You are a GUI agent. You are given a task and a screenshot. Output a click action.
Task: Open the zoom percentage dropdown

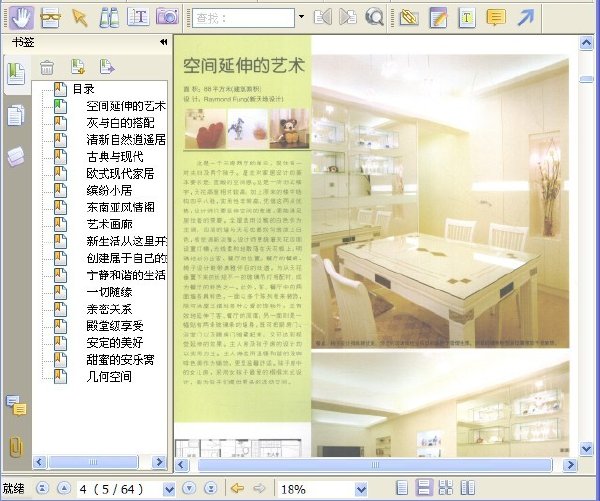(x=361, y=489)
